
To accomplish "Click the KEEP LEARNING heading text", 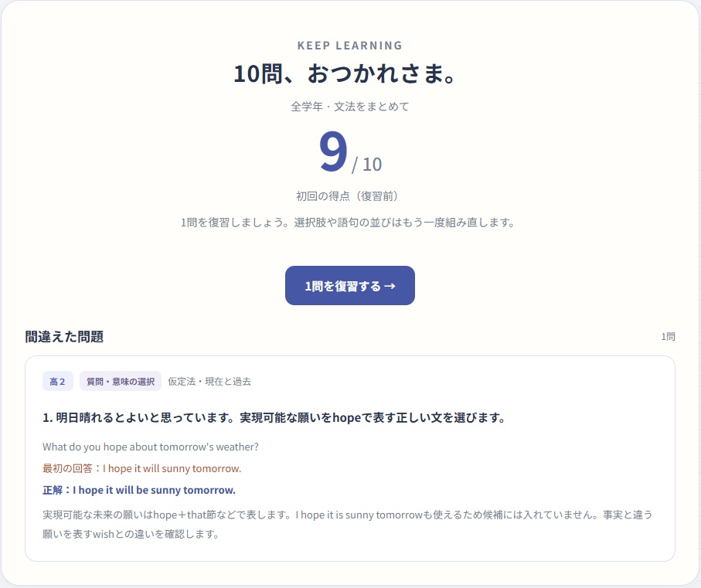I will coord(349,46).
